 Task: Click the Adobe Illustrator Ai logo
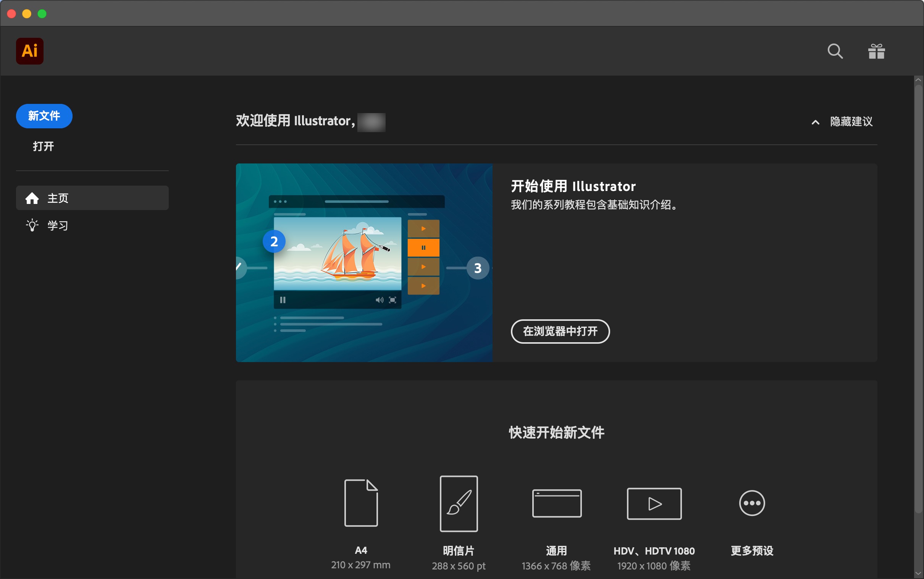[x=29, y=51]
